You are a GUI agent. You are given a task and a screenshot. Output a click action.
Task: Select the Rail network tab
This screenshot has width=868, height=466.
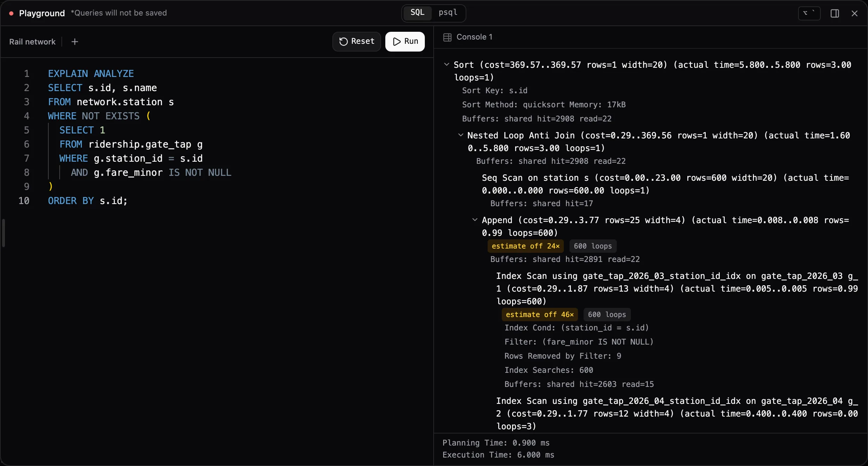(x=32, y=42)
